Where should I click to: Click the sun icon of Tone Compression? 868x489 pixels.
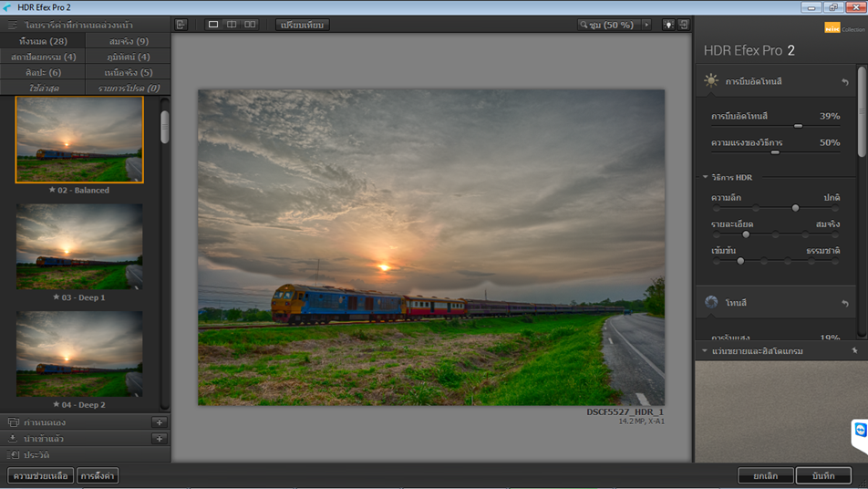tap(711, 81)
